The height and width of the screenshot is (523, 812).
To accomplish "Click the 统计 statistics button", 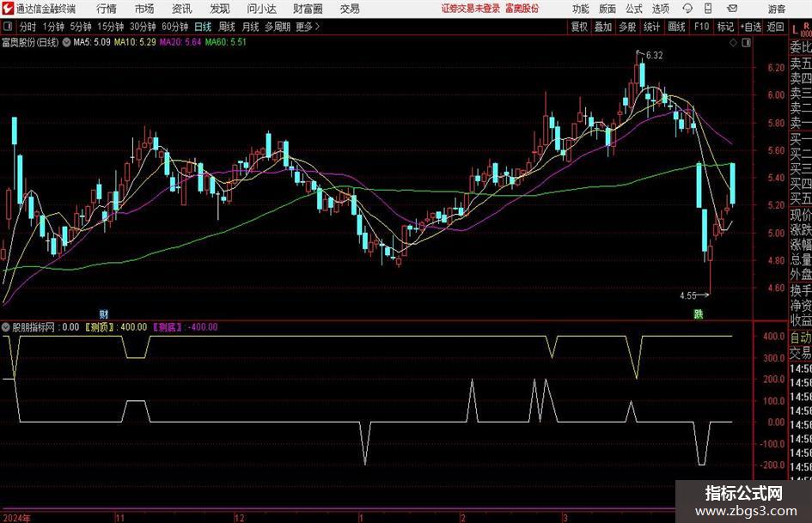I will 651,27.
